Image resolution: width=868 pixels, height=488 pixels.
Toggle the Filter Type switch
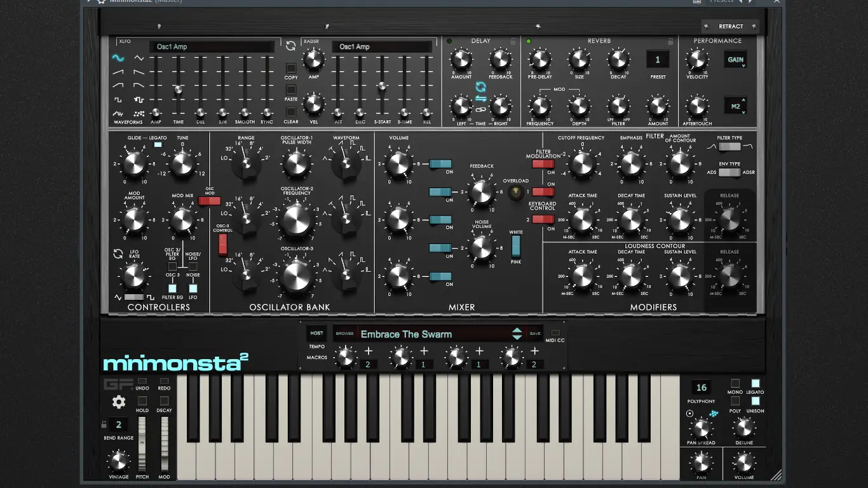coord(729,147)
